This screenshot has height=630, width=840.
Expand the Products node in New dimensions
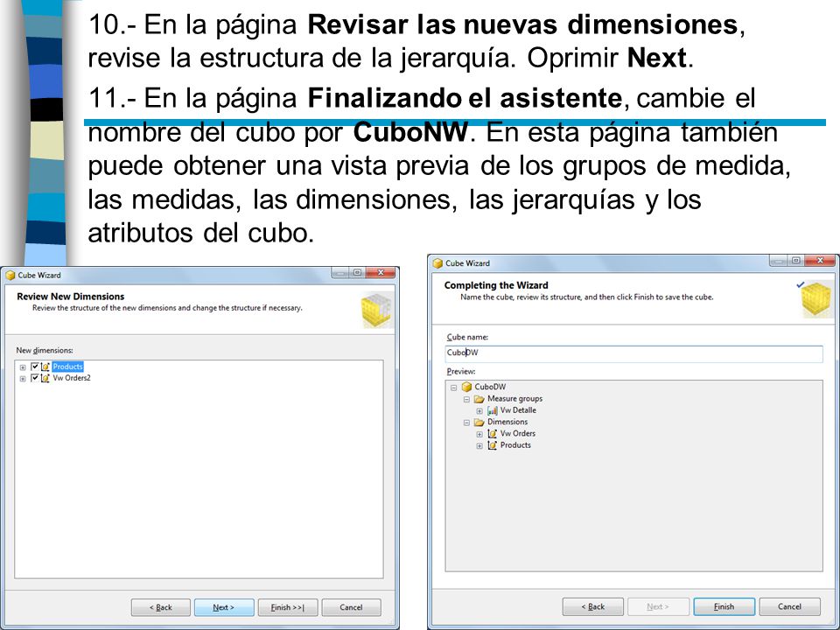[23, 367]
